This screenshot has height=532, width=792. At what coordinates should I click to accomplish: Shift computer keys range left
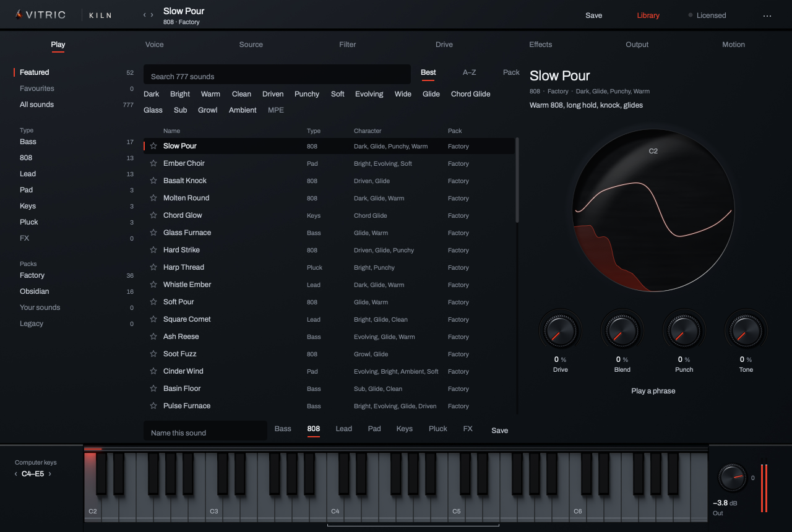16,474
